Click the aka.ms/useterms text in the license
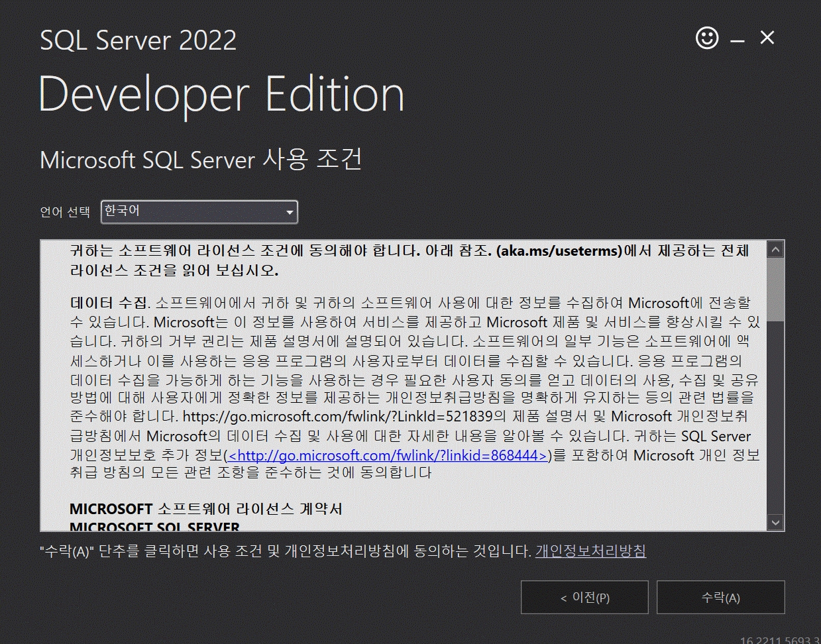 [560, 251]
